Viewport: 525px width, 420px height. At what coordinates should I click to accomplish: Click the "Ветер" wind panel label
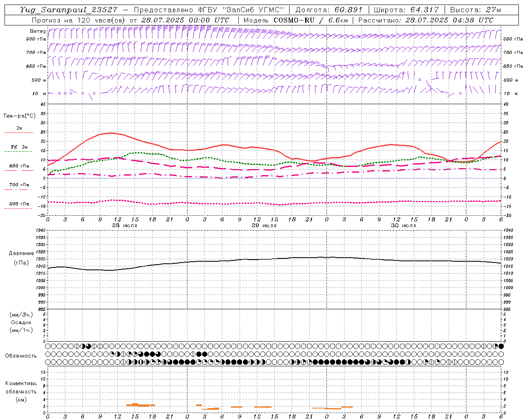pos(38,31)
